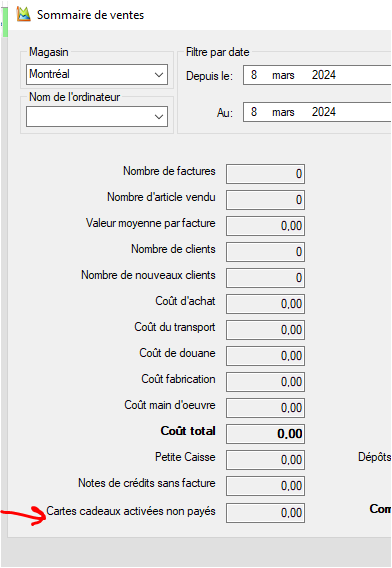Click the Coût du transport field
Image resolution: width=392 pixels, height=568 pixels.
(x=265, y=330)
